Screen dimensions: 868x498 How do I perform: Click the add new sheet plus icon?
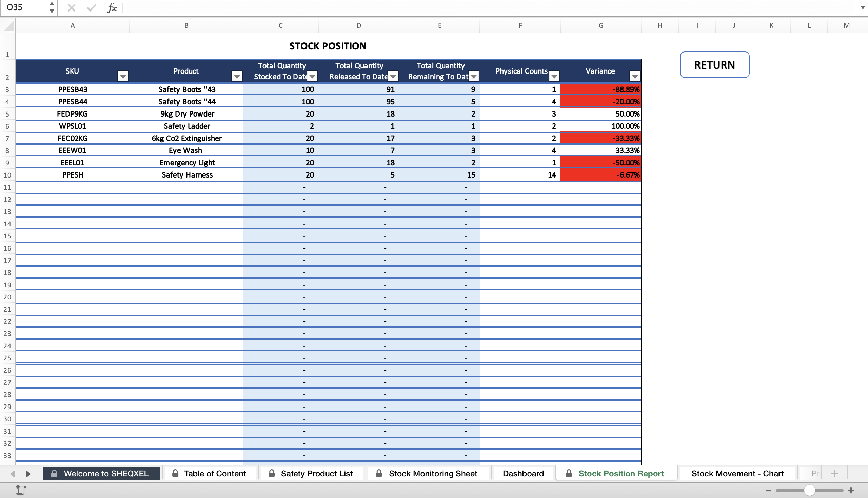pos(834,473)
